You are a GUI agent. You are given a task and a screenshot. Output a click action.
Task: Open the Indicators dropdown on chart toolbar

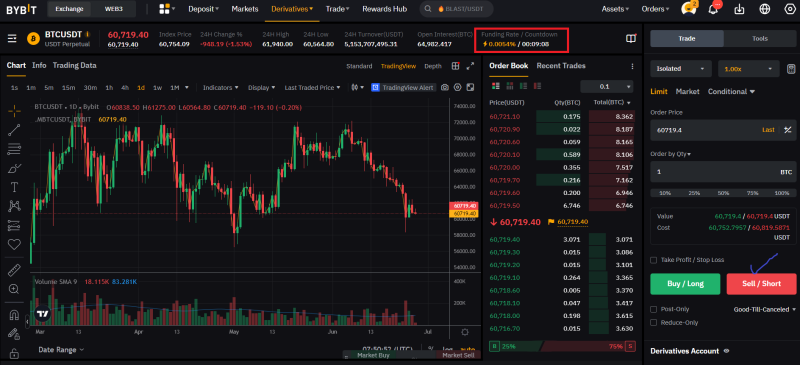coord(220,87)
